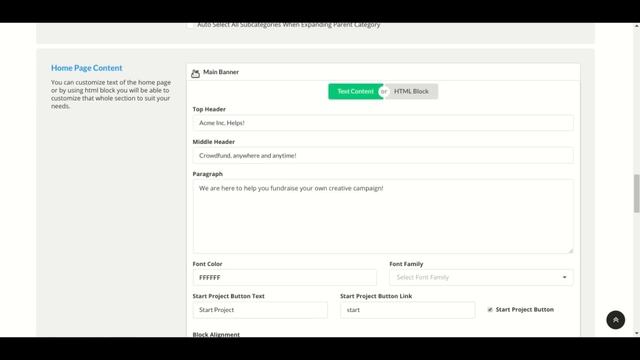Screen dimensions: 640x360
Task: Click the Start Project Button checkbox label
Action: pyautogui.click(x=524, y=310)
